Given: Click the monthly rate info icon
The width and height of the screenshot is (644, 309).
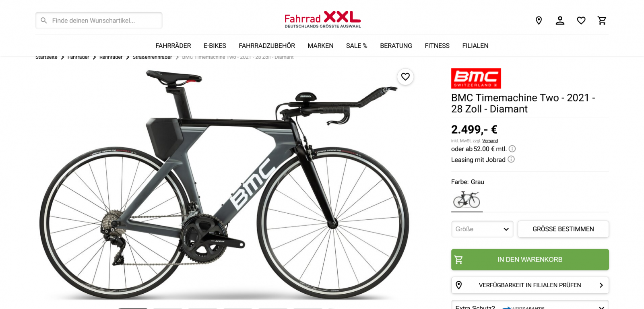Looking at the screenshot, I should (x=512, y=149).
